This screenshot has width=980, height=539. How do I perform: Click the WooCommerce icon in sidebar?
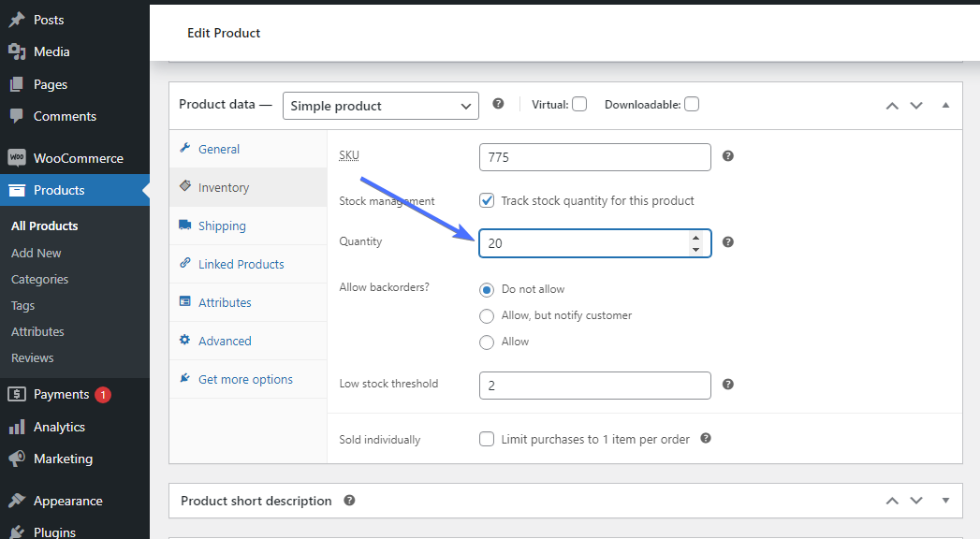[16, 158]
